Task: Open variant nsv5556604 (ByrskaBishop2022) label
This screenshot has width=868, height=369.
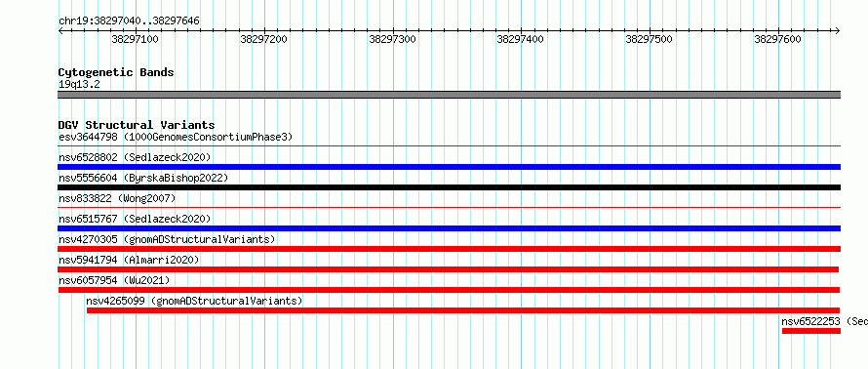Action: pyautogui.click(x=143, y=178)
